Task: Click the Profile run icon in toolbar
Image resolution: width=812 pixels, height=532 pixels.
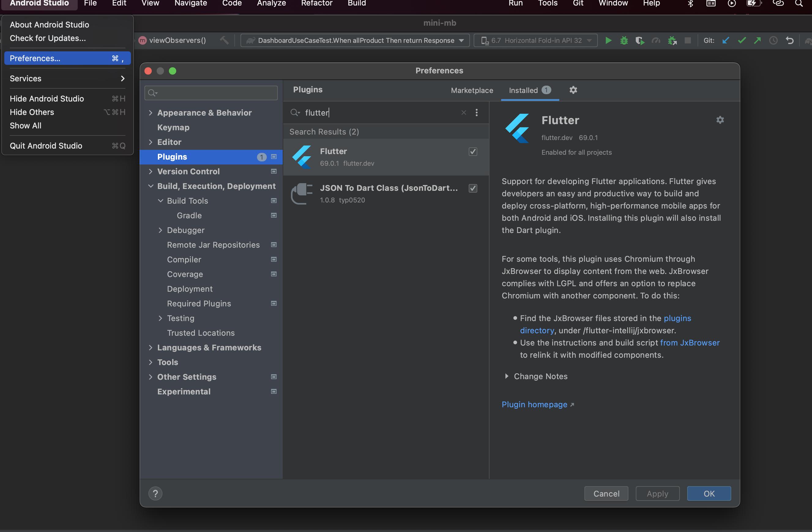Action: click(655, 40)
